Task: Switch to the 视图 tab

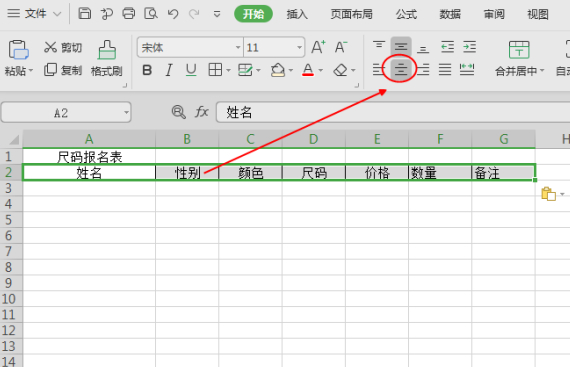Action: tap(538, 14)
